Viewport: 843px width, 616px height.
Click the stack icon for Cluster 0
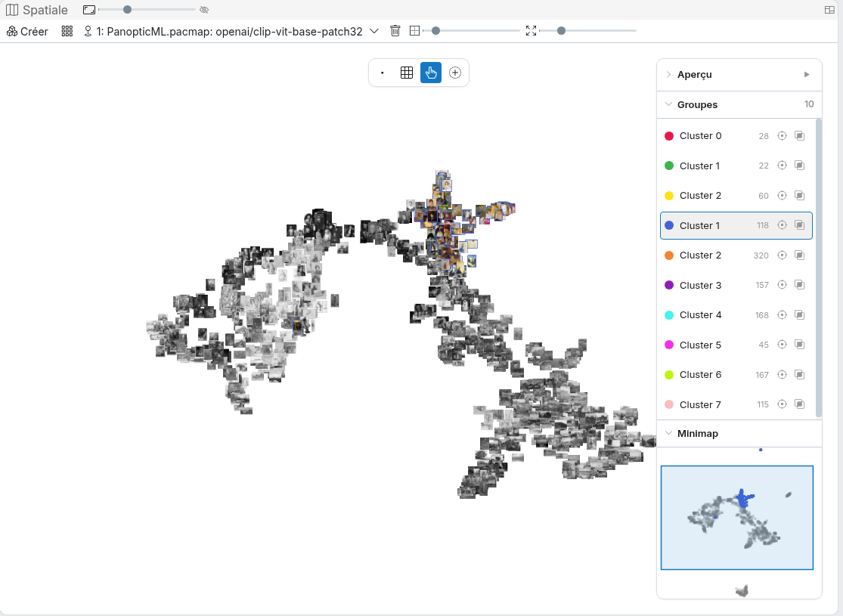pos(800,136)
